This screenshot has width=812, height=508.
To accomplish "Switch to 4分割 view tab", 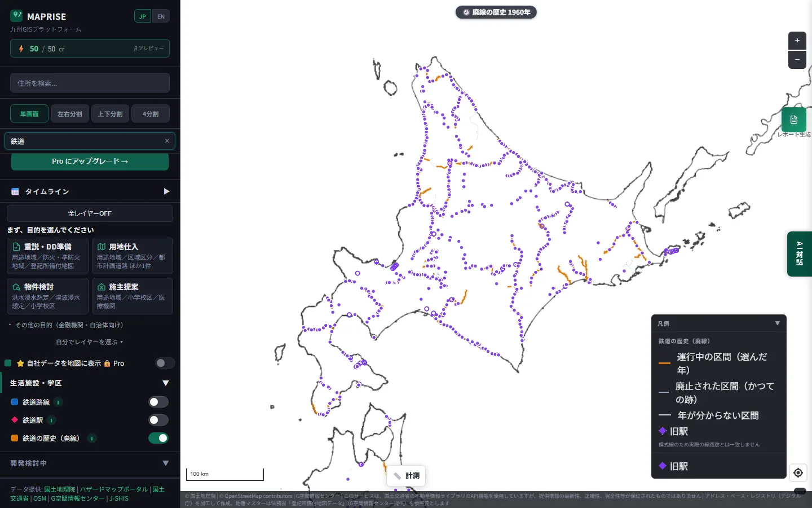I will 151,113.
